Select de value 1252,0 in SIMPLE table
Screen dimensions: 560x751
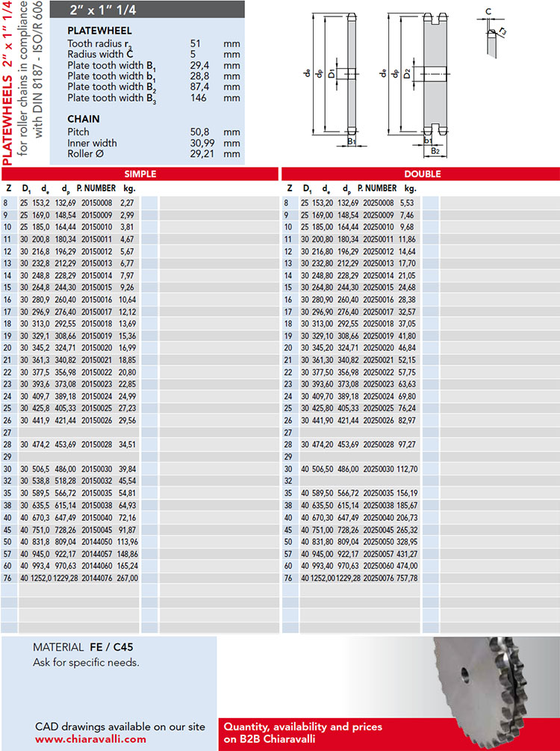[x=41, y=578]
